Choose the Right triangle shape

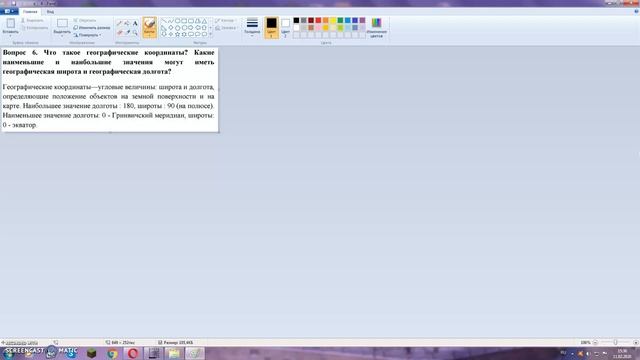coord(164,27)
